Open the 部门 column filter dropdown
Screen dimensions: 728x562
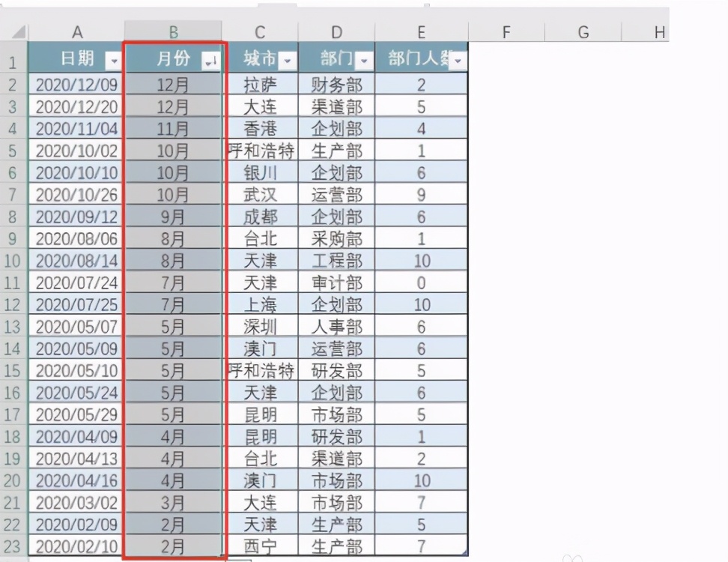tap(365, 61)
